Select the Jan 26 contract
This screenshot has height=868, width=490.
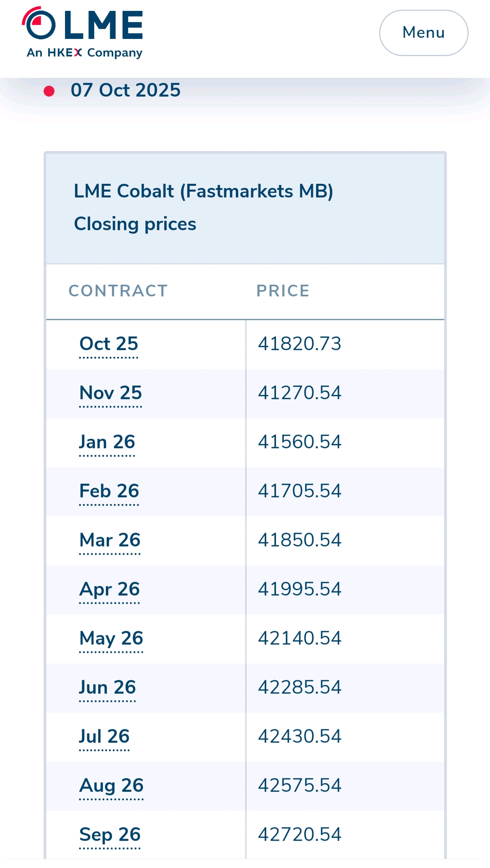click(x=107, y=442)
